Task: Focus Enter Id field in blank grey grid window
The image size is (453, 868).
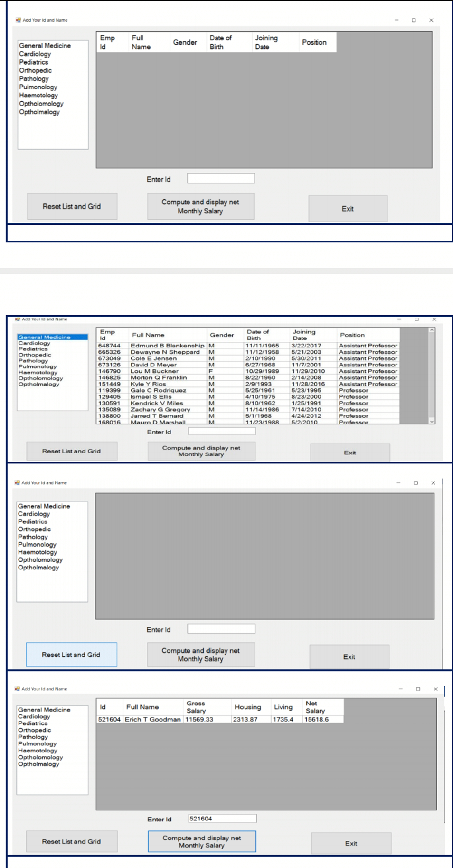Action: coord(221,629)
